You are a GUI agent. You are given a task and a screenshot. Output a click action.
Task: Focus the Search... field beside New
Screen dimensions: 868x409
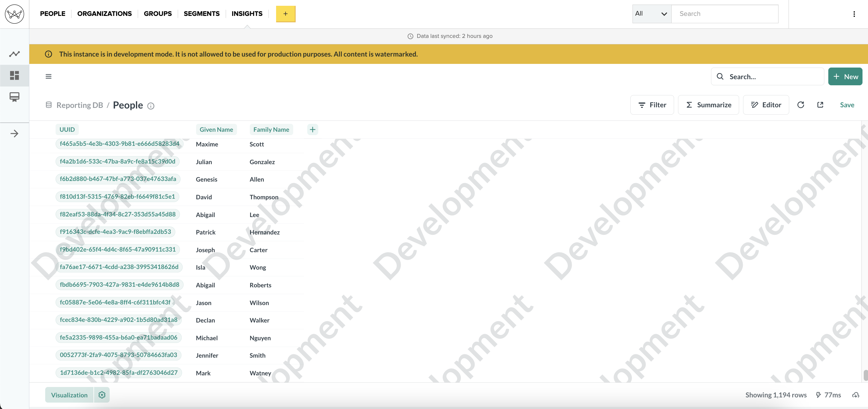point(767,76)
